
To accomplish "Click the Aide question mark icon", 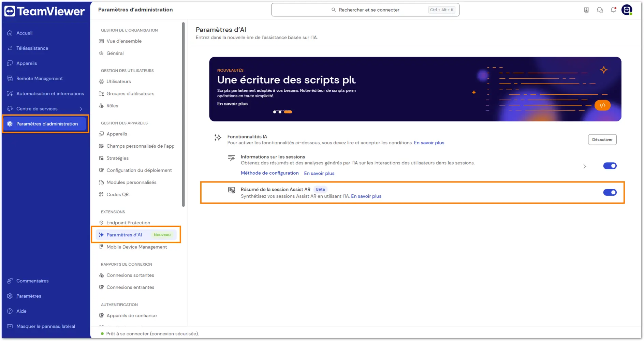I will click(x=10, y=311).
